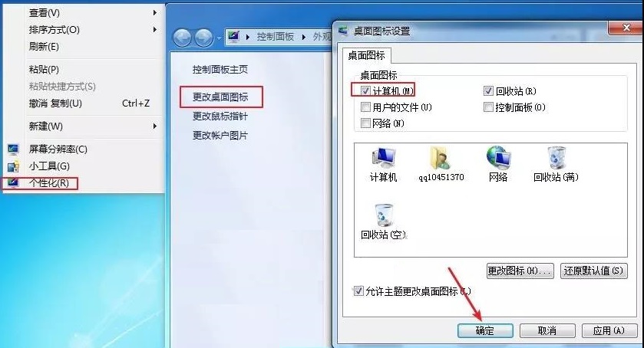The image size is (644, 348).
Task: Click the 桌面图标 tab
Action: tap(366, 55)
